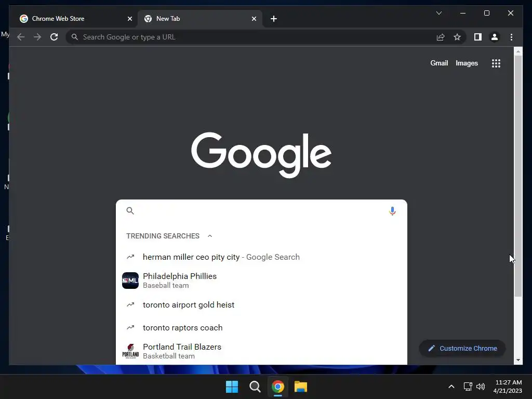Click inside the Google search box
The width and height of the screenshot is (532, 399).
pyautogui.click(x=261, y=211)
